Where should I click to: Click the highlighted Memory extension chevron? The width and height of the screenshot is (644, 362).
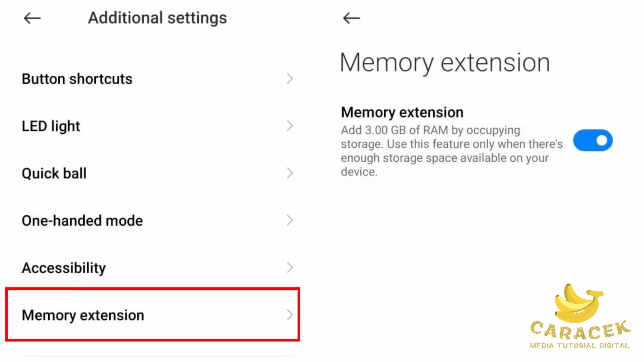click(290, 315)
